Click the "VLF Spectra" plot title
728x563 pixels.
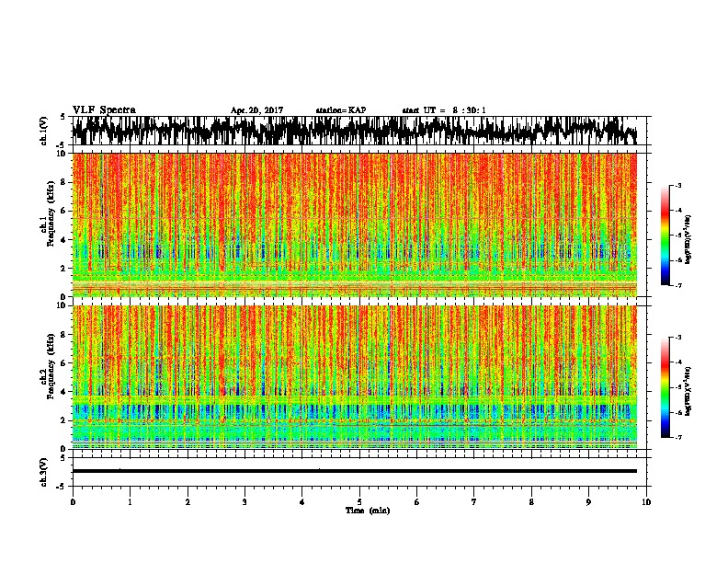[104, 110]
